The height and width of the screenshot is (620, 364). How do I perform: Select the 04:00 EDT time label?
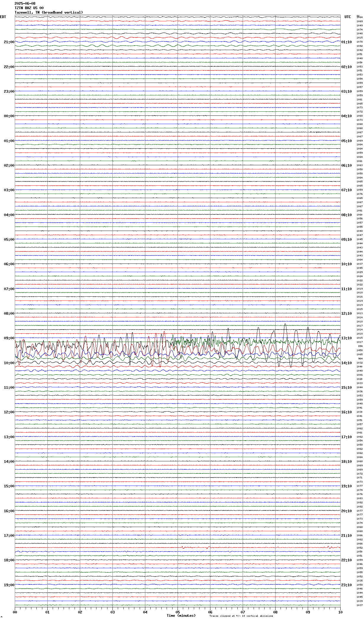(9, 215)
